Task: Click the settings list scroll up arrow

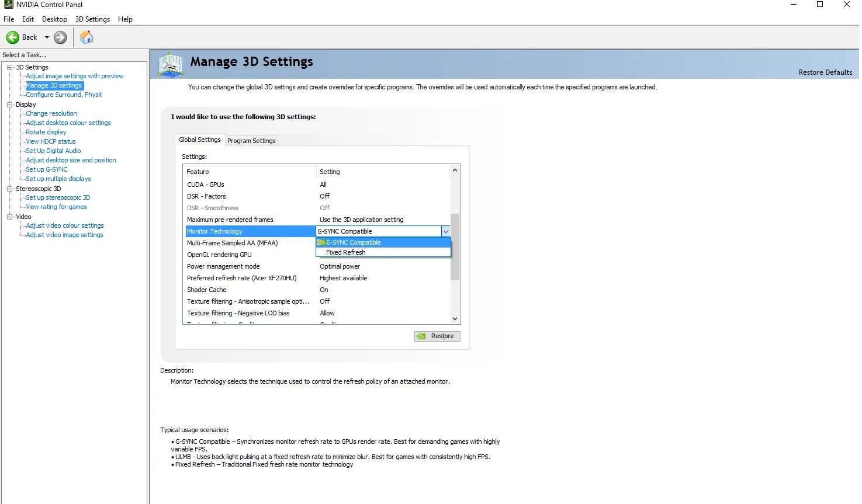Action: pyautogui.click(x=455, y=171)
